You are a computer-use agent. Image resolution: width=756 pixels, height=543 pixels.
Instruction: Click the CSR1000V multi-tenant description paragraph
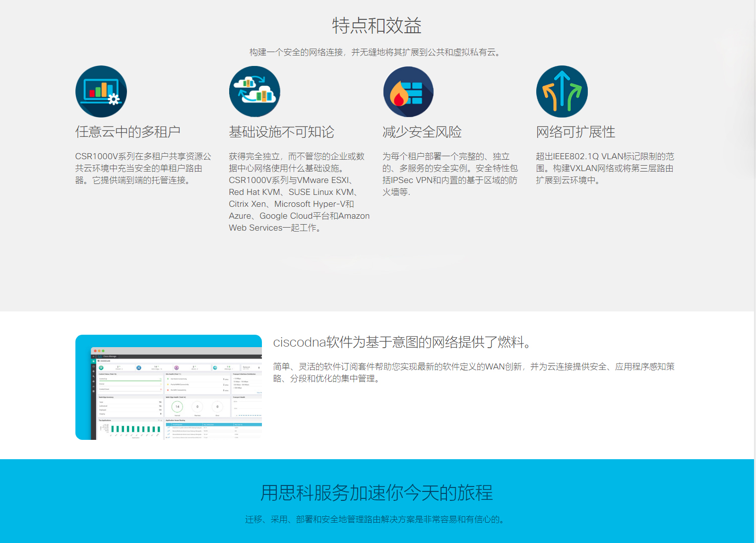click(143, 168)
